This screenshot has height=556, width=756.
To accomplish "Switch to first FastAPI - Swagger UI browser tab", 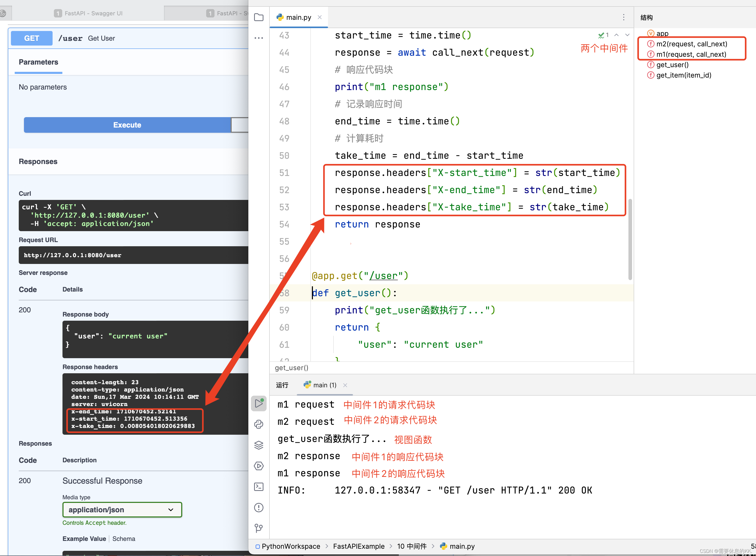I will [88, 13].
